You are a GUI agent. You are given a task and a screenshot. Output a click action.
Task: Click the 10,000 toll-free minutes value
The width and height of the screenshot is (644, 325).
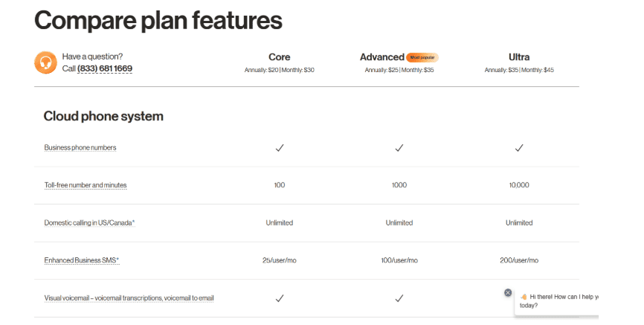(x=519, y=185)
